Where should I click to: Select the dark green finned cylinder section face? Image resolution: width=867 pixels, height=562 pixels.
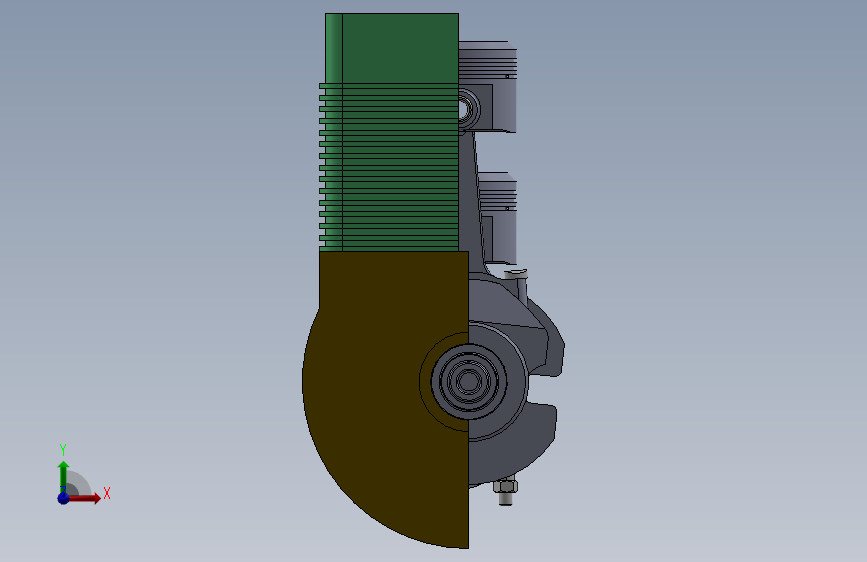[x=400, y=133]
